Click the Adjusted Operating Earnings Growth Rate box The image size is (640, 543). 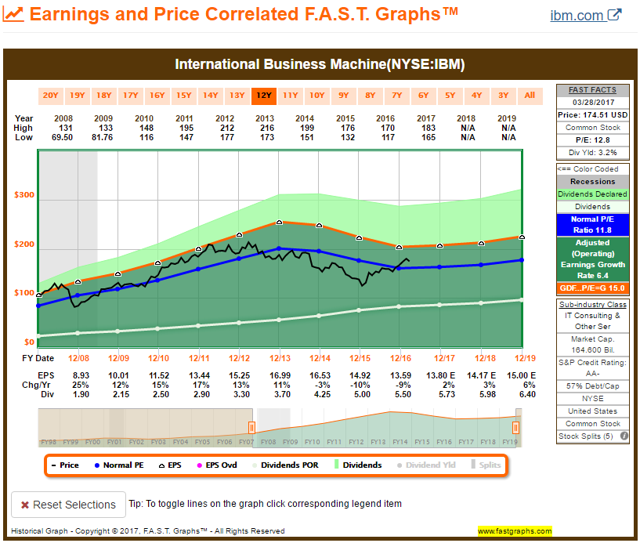pos(593,259)
